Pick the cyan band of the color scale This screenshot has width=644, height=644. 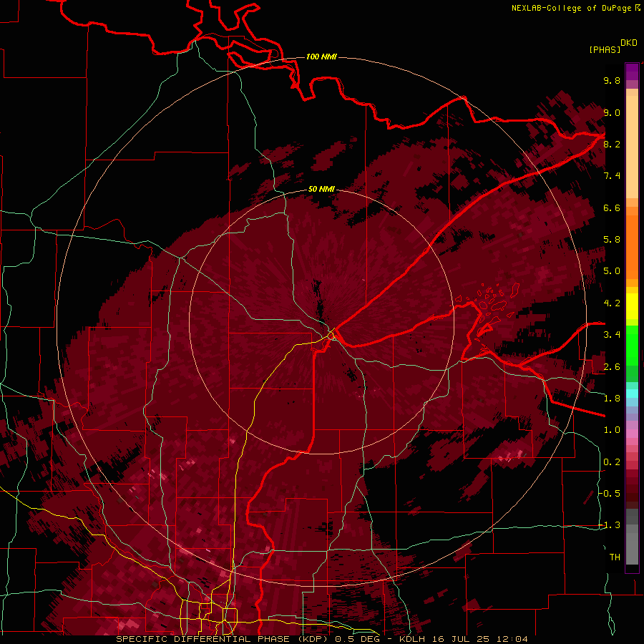click(x=632, y=394)
